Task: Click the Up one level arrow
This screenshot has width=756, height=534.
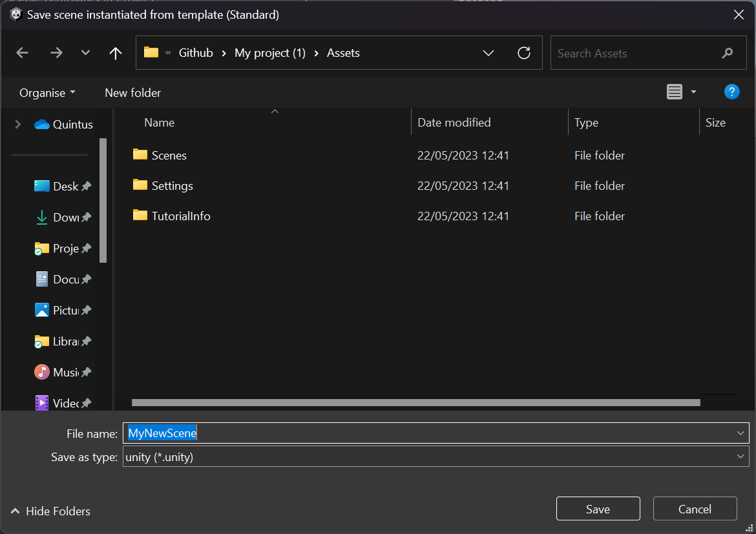Action: (116, 53)
